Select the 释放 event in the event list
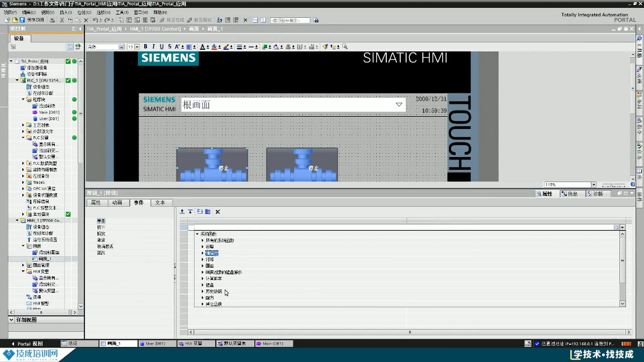This screenshot has width=644, height=362. 101,234
